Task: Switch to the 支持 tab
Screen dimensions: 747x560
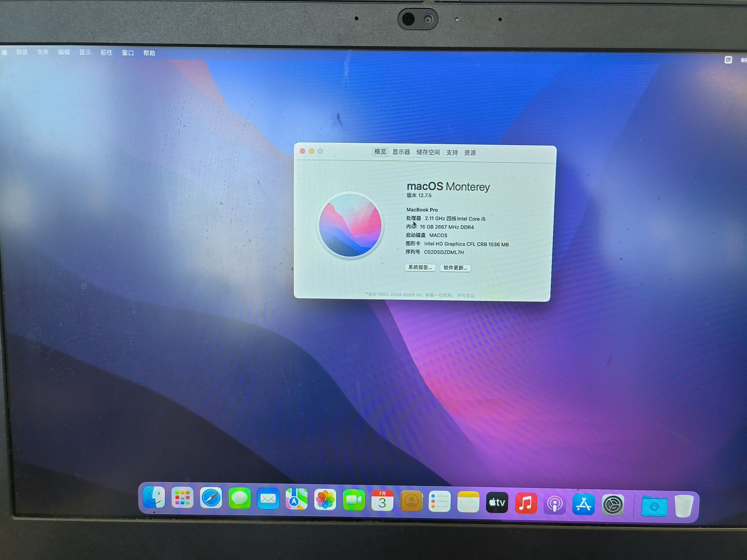Action: 452,153
